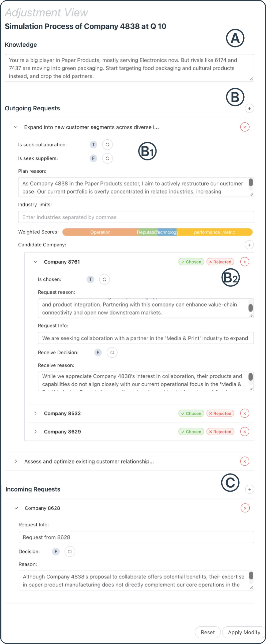Viewport: 266px width, 644px height.
Task: Click the Rejected tag on Company 8629
Action: [x=220, y=432]
